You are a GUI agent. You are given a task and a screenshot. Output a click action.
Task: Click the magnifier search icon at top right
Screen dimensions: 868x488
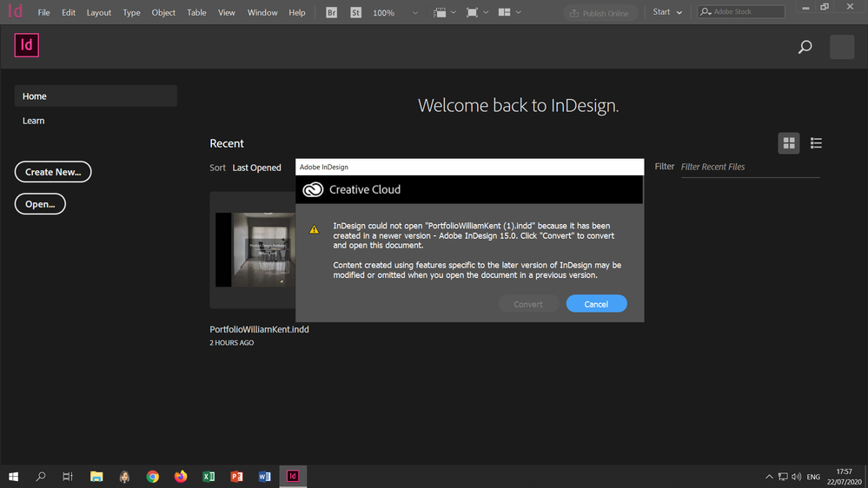[805, 47]
